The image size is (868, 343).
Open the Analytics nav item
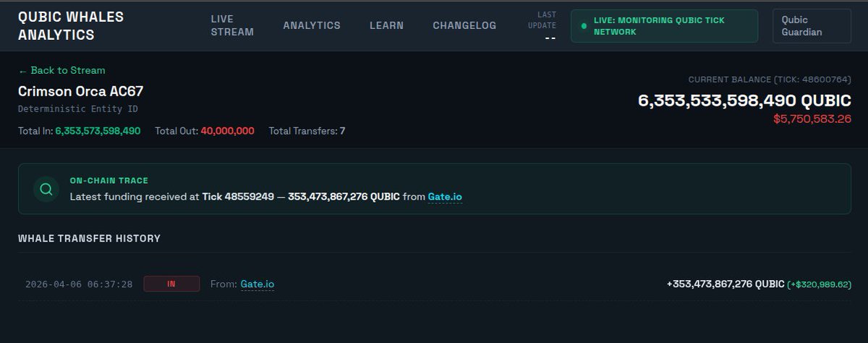(x=312, y=25)
